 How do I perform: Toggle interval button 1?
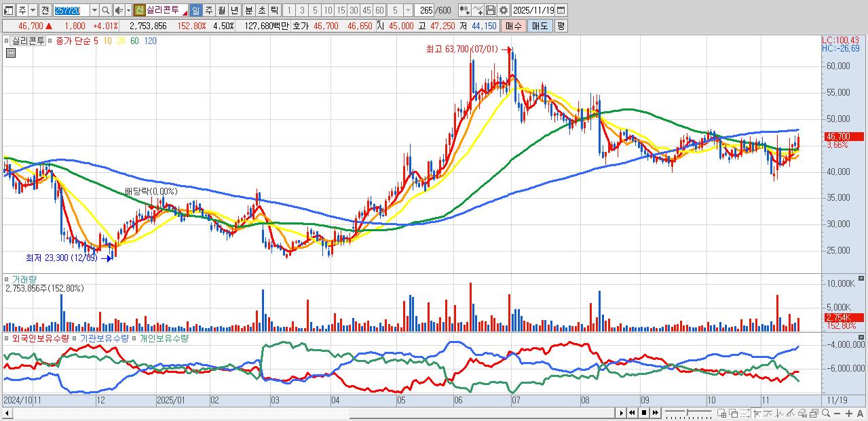point(288,10)
